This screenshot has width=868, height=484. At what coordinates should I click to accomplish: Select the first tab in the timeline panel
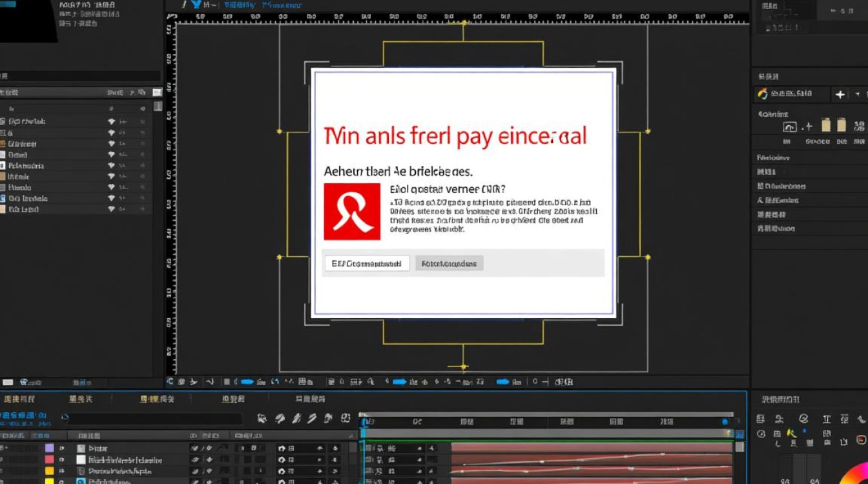point(19,399)
